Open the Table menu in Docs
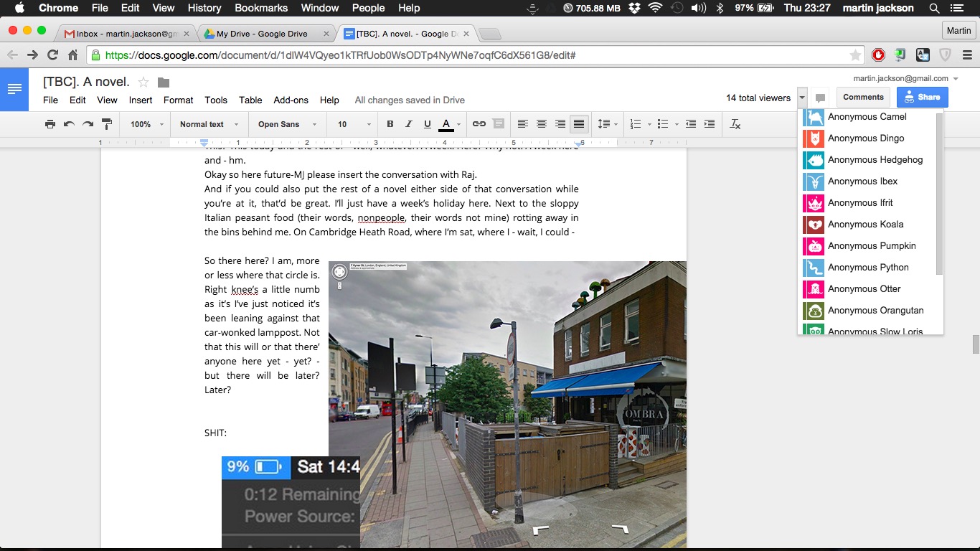 click(x=250, y=100)
